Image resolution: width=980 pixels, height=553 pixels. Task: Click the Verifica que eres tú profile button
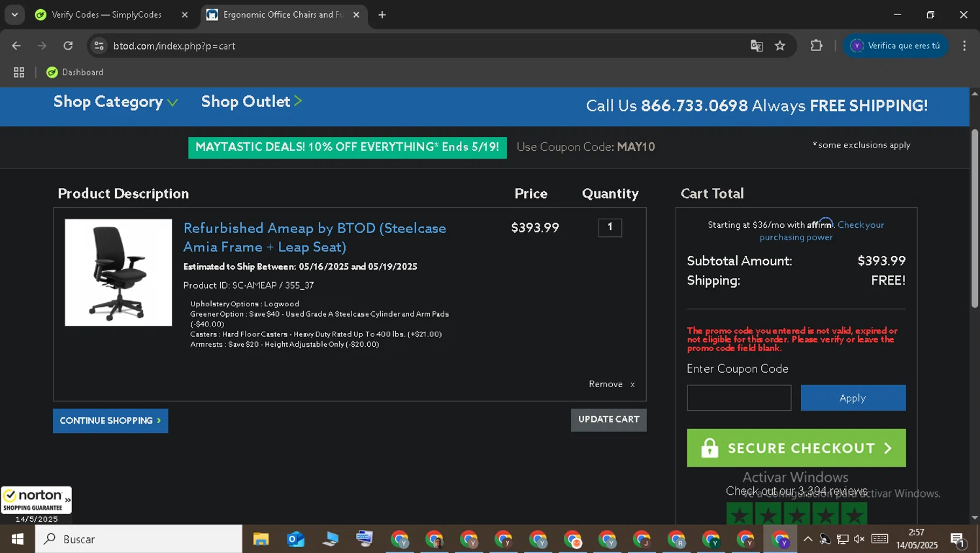896,46
